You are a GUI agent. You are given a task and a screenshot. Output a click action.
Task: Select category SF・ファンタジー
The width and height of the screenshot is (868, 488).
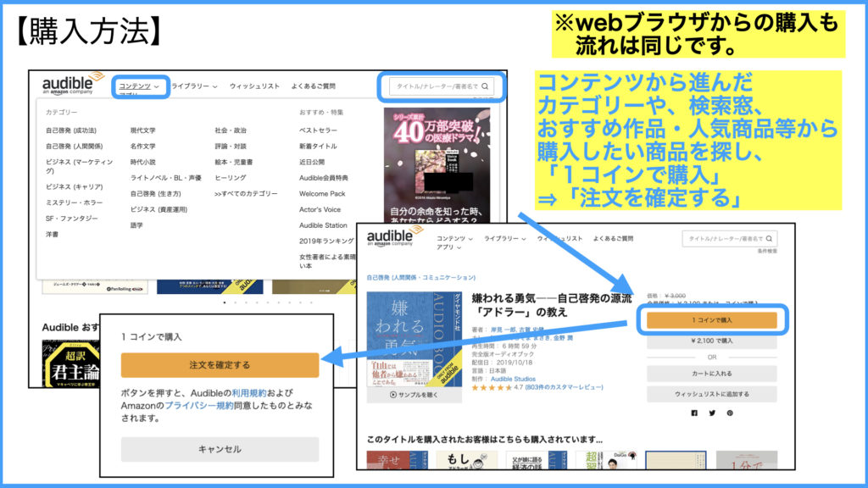71,219
